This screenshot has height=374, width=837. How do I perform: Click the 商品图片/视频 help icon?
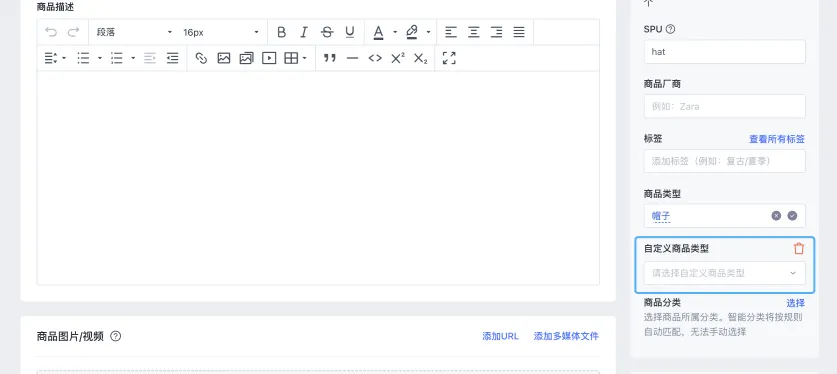click(115, 336)
